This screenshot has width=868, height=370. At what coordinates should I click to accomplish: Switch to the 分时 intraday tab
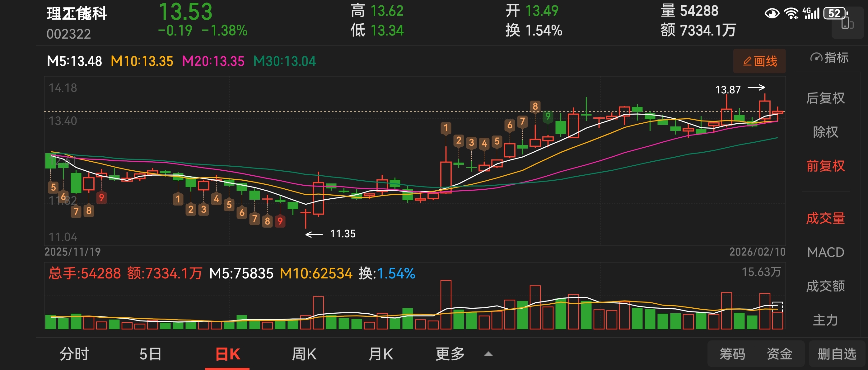(x=74, y=354)
